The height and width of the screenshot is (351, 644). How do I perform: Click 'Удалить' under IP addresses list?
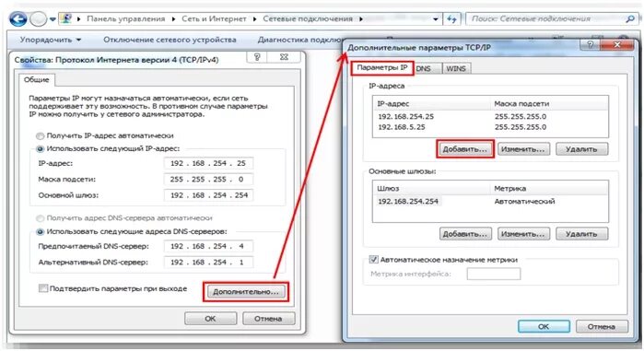(x=581, y=149)
